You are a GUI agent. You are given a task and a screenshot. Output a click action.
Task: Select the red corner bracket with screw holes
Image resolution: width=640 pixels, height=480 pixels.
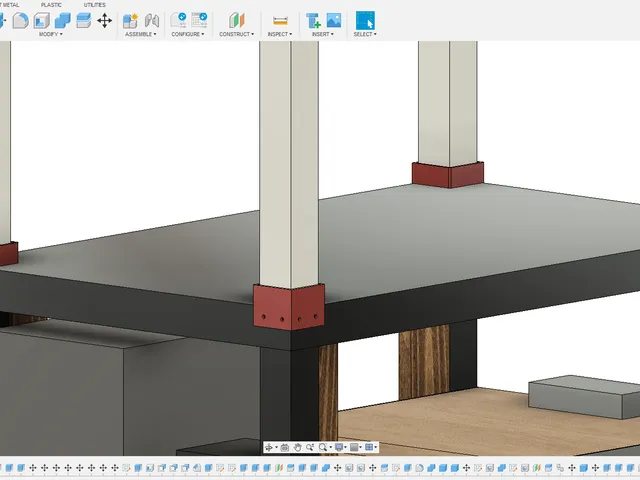point(289,307)
